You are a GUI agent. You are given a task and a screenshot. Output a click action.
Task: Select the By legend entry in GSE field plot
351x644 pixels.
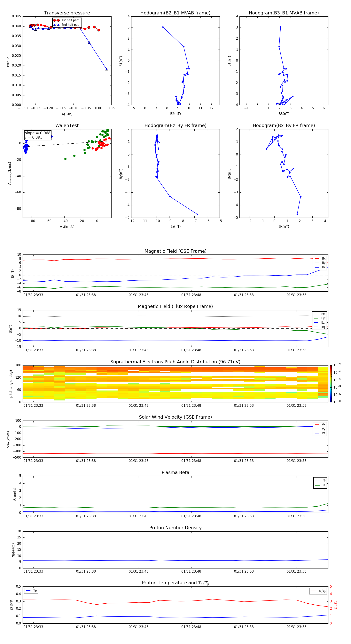tap(320, 263)
